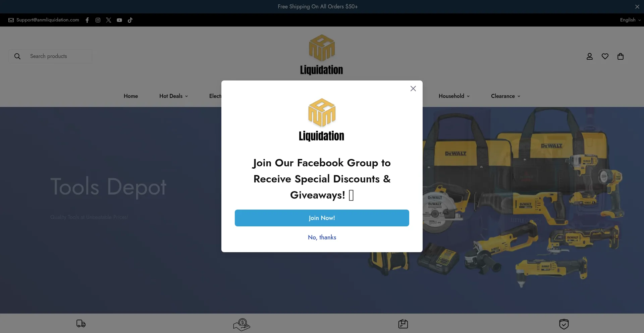Go to the Home menu item
Screen dimensions: 644x333
click(131, 96)
